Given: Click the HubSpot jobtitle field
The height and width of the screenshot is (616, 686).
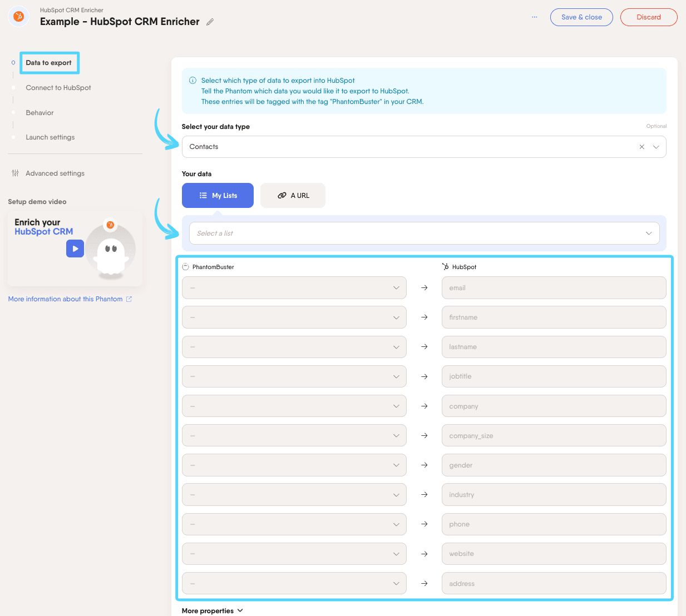Looking at the screenshot, I should (x=554, y=376).
